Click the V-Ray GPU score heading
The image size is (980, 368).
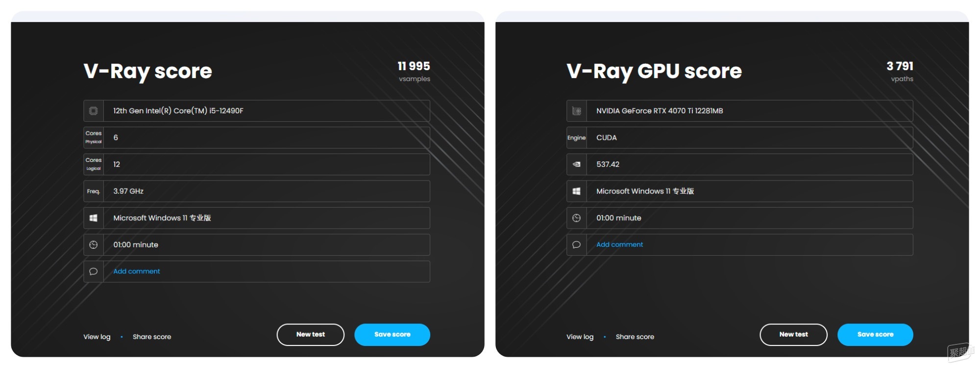654,71
